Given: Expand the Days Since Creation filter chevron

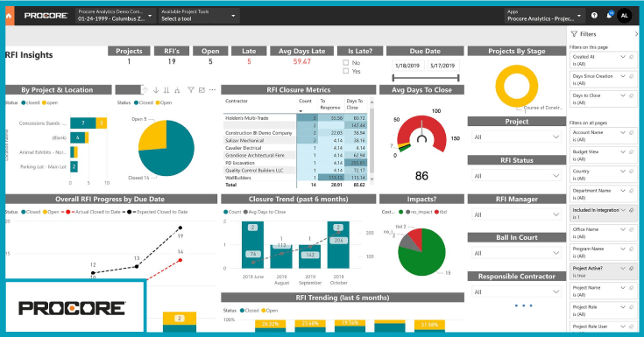Looking at the screenshot, I should (623, 76).
